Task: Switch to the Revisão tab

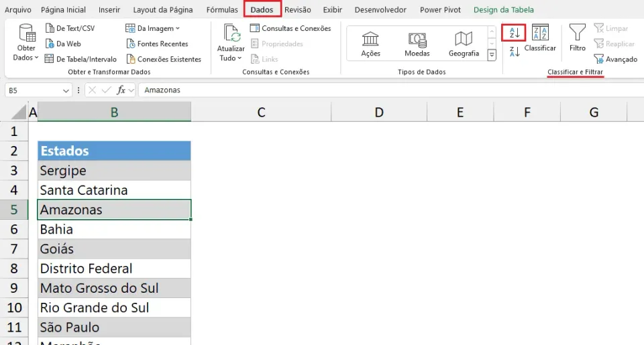Action: (x=297, y=9)
